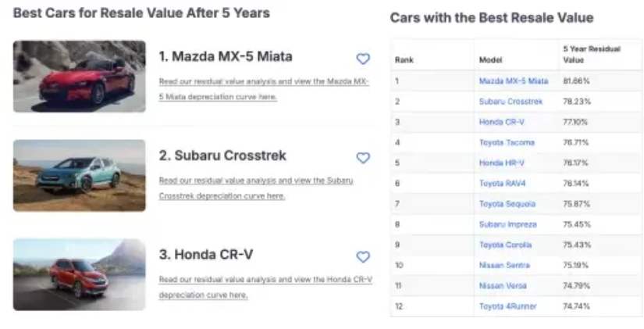Select Subaru Crosstrek in the resale table
Image resolution: width=644 pixels, height=329 pixels.
(511, 102)
